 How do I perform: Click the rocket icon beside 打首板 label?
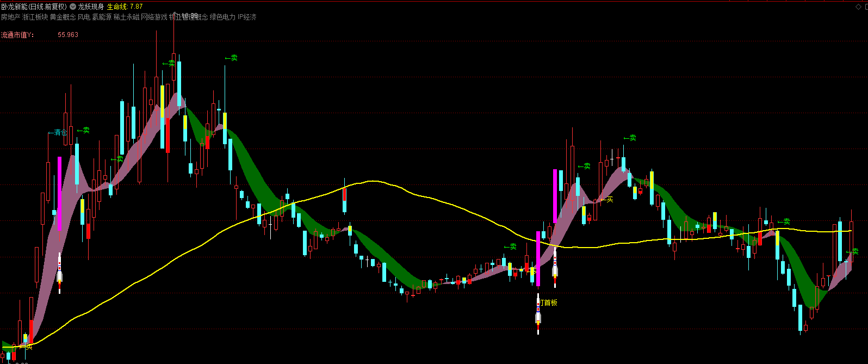coord(538,316)
